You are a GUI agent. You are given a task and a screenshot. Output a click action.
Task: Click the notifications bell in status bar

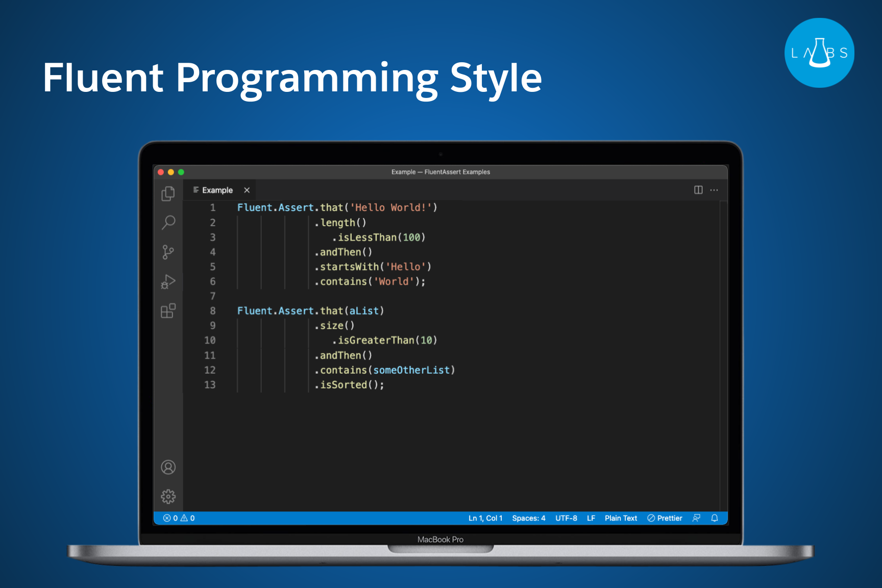tap(714, 518)
